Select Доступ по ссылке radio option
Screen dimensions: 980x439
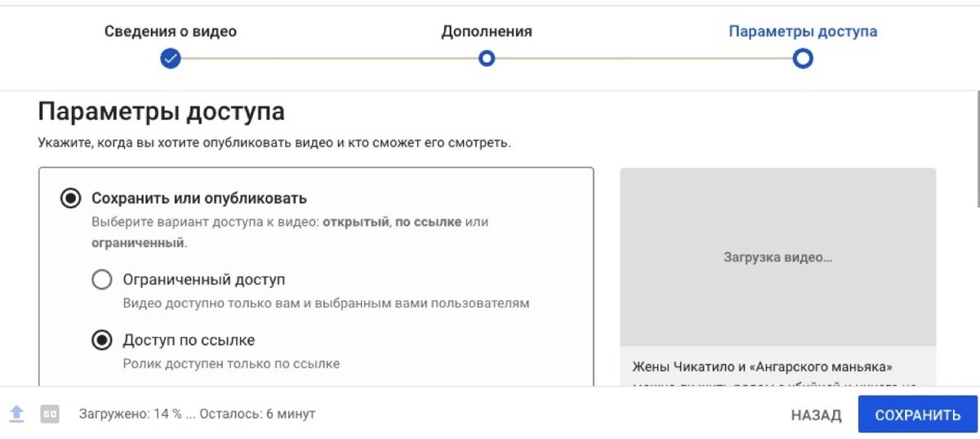point(101,340)
